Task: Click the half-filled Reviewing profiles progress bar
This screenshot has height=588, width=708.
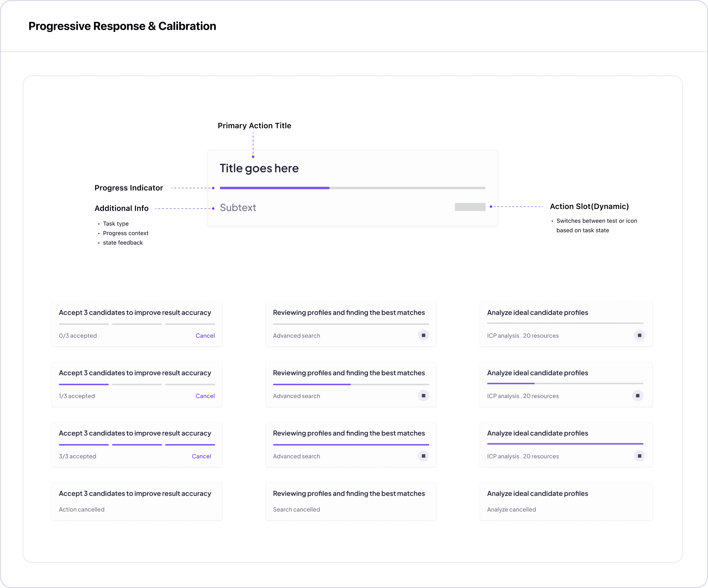Action: point(351,384)
